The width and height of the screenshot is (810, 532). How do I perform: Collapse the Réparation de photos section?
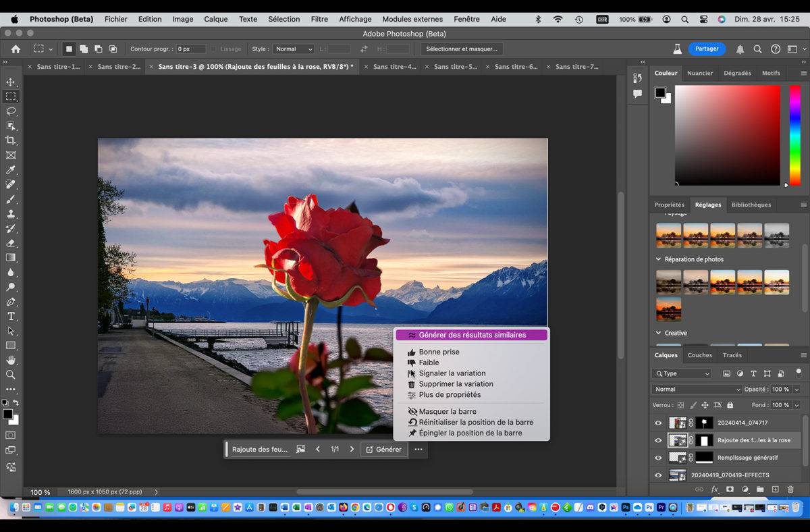(x=659, y=259)
